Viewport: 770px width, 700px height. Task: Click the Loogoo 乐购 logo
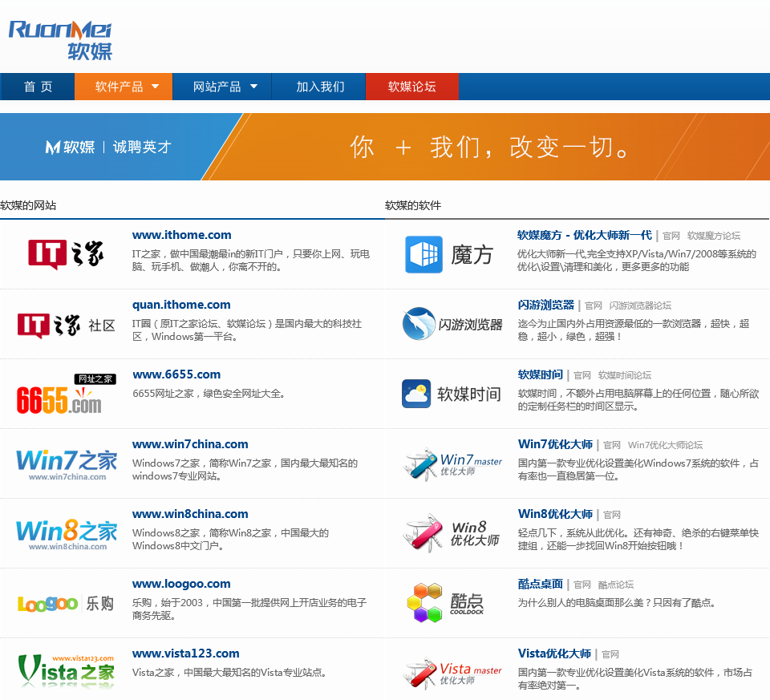click(x=65, y=603)
